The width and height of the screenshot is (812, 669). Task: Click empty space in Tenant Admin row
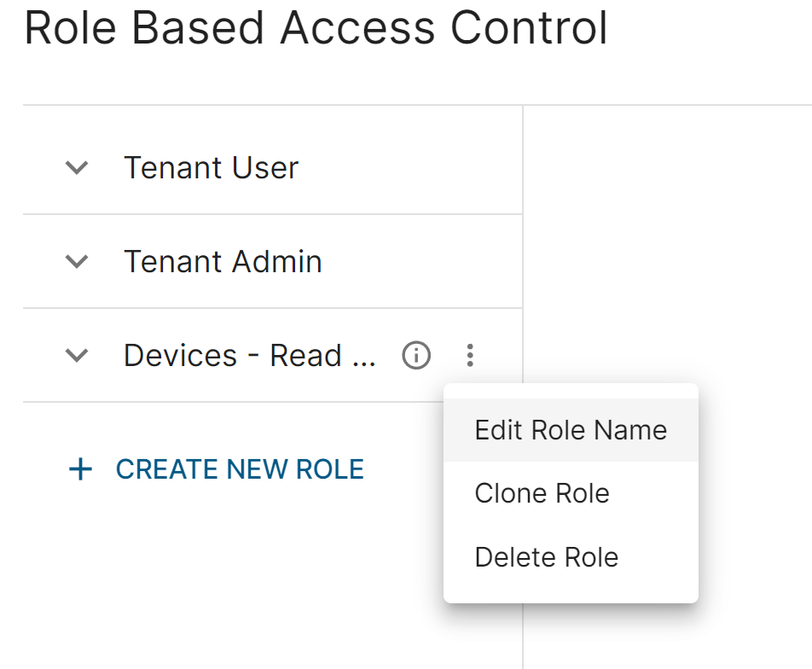click(x=420, y=261)
